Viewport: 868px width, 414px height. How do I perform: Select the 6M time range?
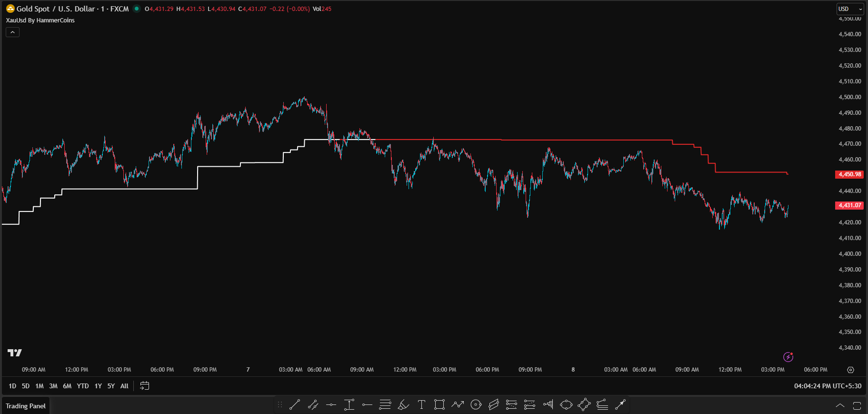[67, 386]
